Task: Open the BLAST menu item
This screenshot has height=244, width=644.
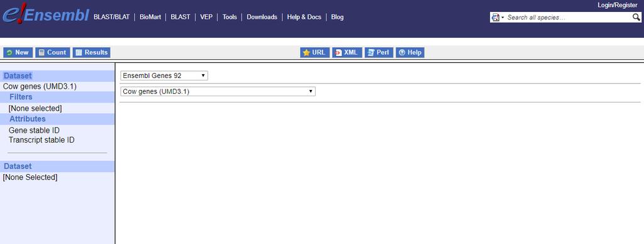Action: click(x=180, y=17)
